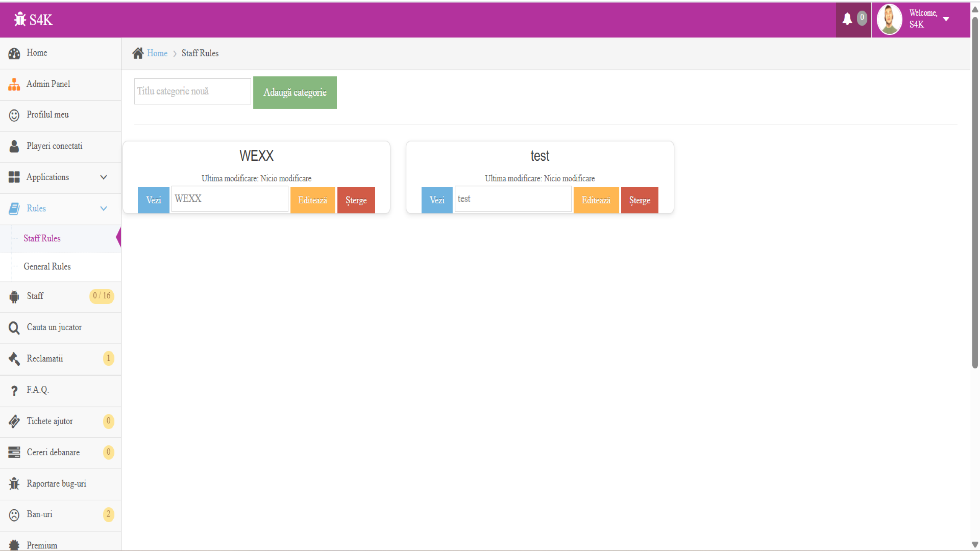
Task: Open the Welcome S4K user dropdown
Action: click(946, 19)
